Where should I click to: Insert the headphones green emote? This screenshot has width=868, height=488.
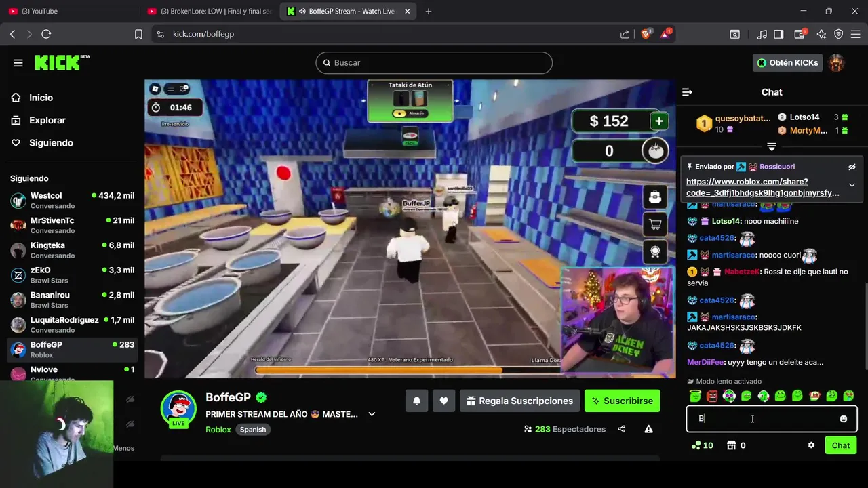coord(729,396)
